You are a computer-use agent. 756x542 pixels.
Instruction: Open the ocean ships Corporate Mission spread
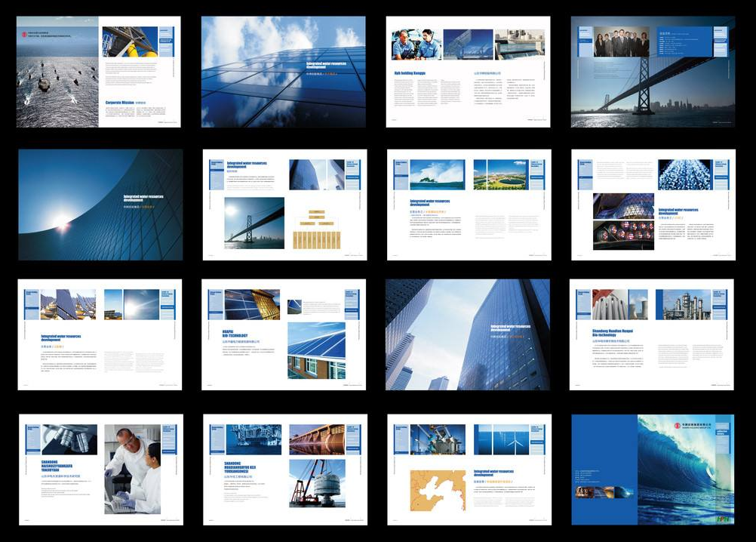pyautogui.click(x=99, y=72)
